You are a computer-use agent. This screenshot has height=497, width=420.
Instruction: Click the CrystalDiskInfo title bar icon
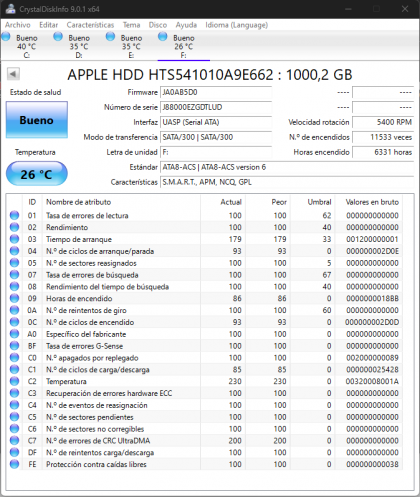pyautogui.click(x=10, y=9)
